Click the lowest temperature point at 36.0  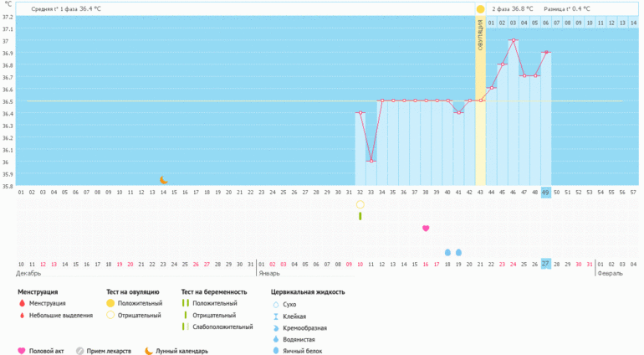pos(371,161)
